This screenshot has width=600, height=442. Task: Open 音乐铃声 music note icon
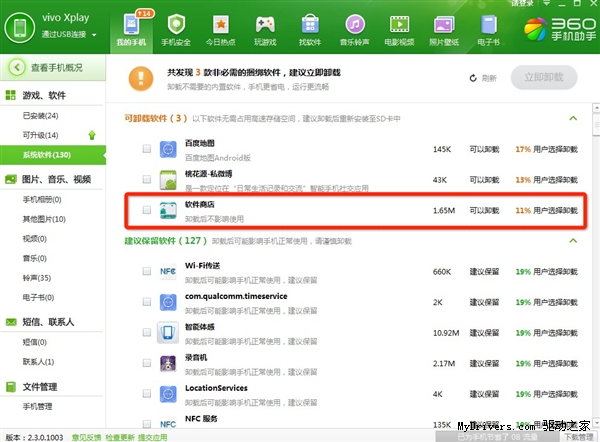tap(355, 24)
